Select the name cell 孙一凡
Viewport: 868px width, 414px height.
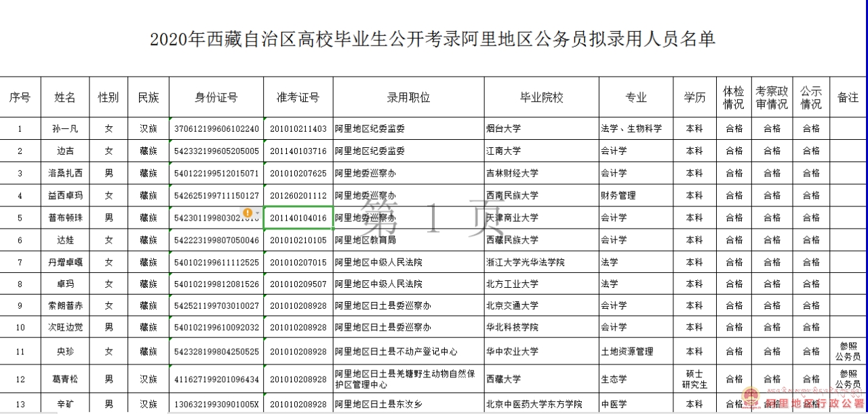tap(65, 128)
